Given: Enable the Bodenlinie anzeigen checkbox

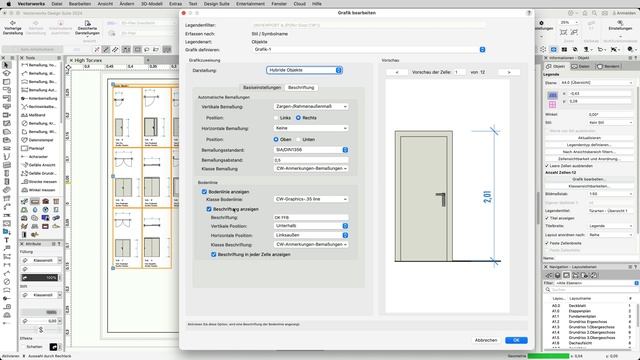Looking at the screenshot, I should point(204,192).
